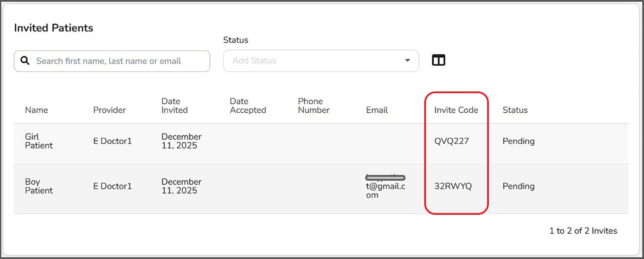
Task: Click the Invite Code column header
Action: pos(456,110)
